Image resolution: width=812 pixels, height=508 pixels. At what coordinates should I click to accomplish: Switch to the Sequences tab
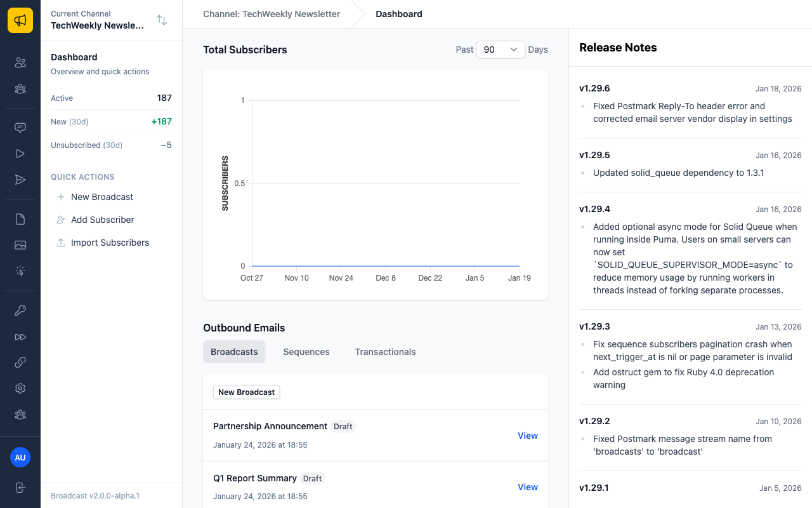pos(306,352)
